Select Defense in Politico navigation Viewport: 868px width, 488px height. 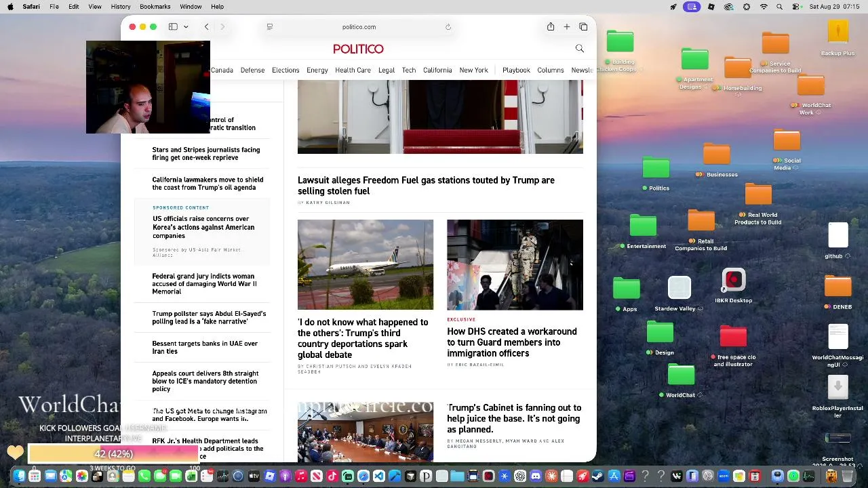[252, 70]
